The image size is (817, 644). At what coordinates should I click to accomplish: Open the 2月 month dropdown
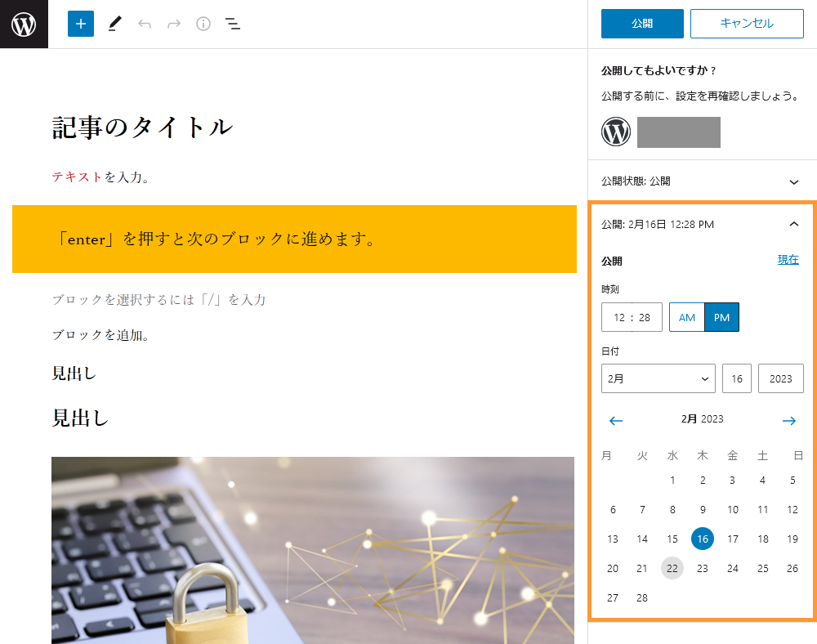tap(659, 378)
